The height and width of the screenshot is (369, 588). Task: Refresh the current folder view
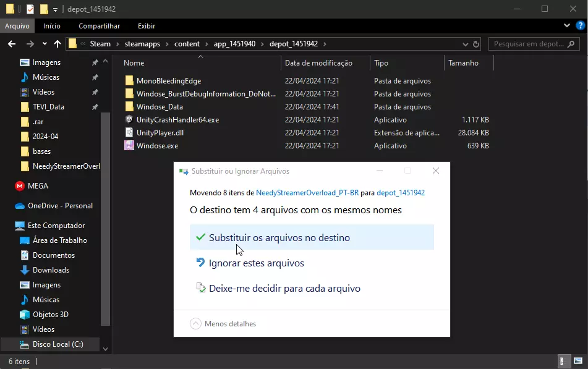click(x=476, y=45)
